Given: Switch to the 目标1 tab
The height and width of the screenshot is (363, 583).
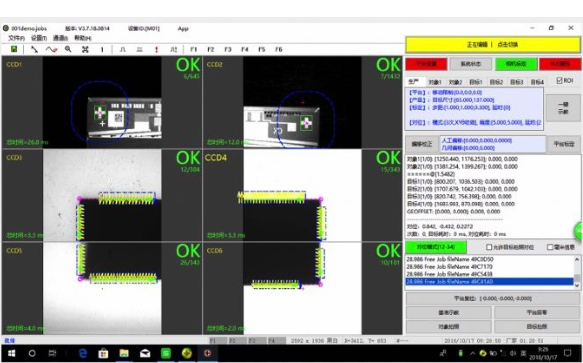Looking at the screenshot, I should point(476,82).
